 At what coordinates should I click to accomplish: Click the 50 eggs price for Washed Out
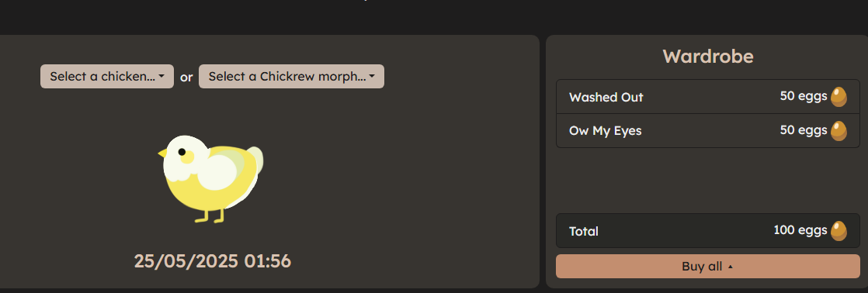pos(804,96)
